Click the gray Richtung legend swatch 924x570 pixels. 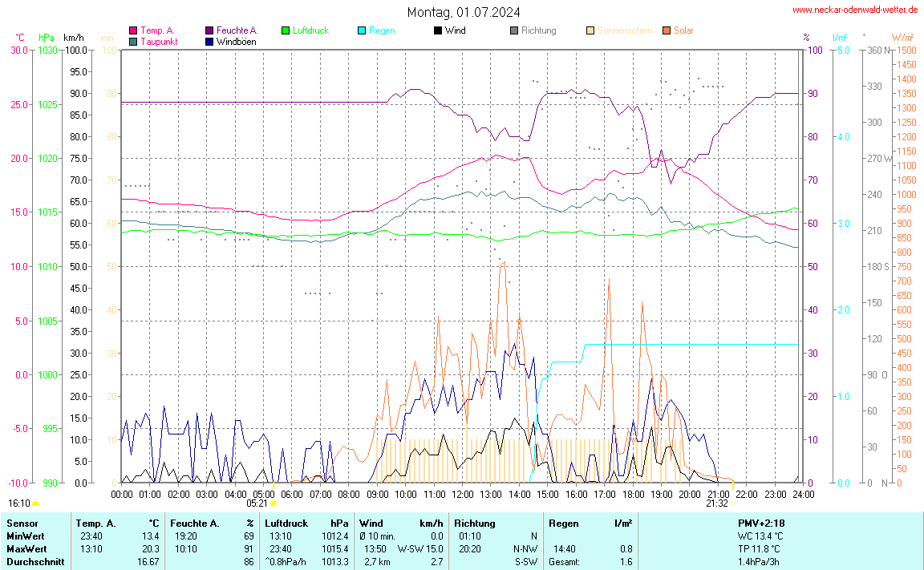pyautogui.click(x=514, y=31)
